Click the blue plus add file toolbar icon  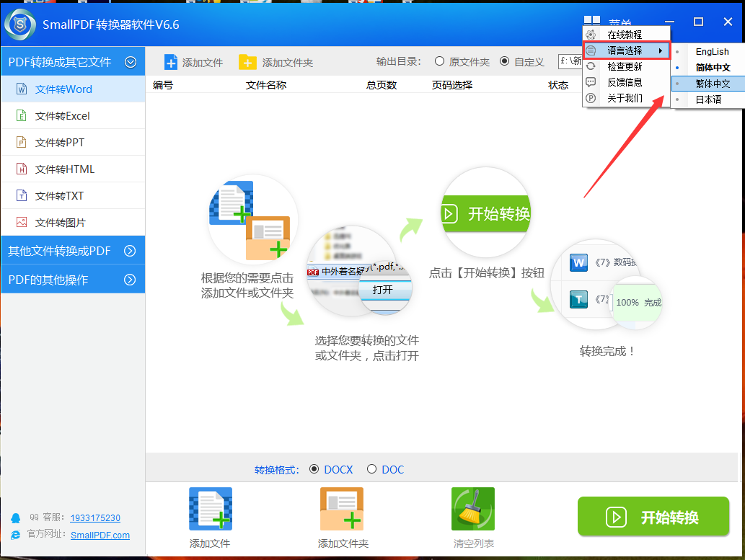171,62
